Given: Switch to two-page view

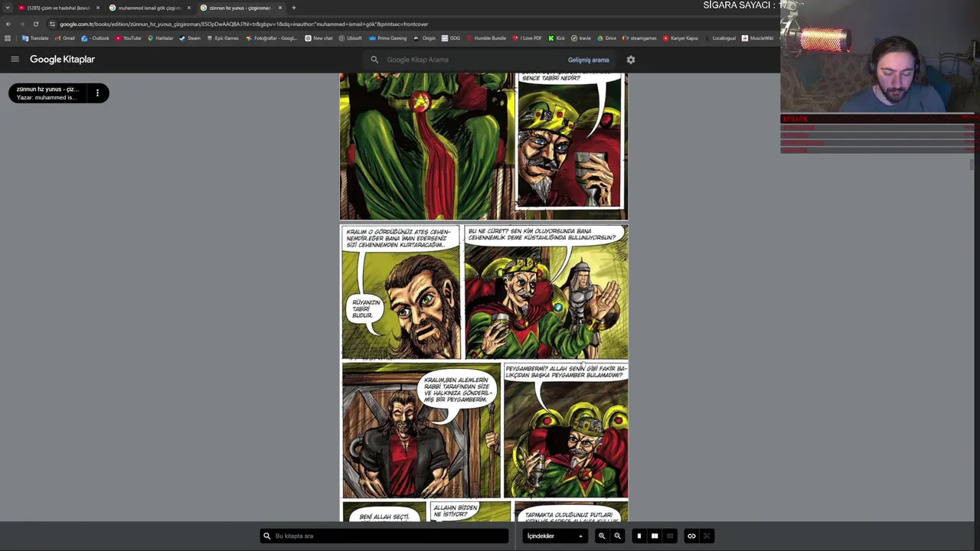Looking at the screenshot, I should pos(655,536).
